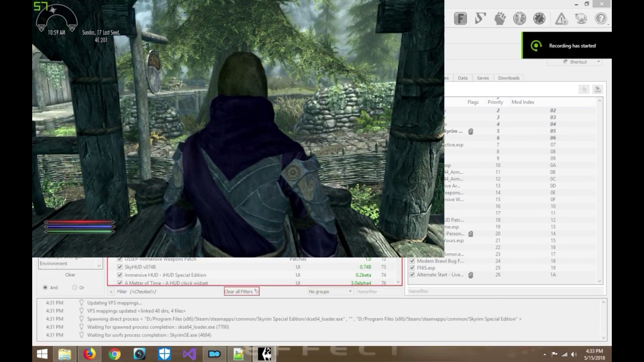Open File Explorer from the taskbar
Screen dimensions: 644x362
click(x=65, y=354)
